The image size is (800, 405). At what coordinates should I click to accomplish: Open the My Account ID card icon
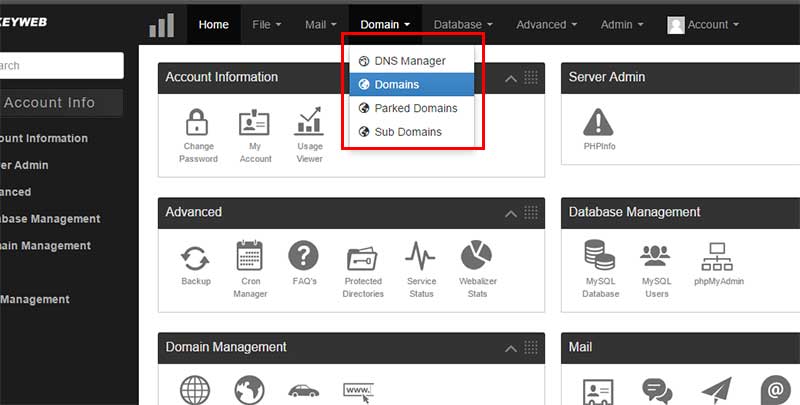pyautogui.click(x=254, y=123)
